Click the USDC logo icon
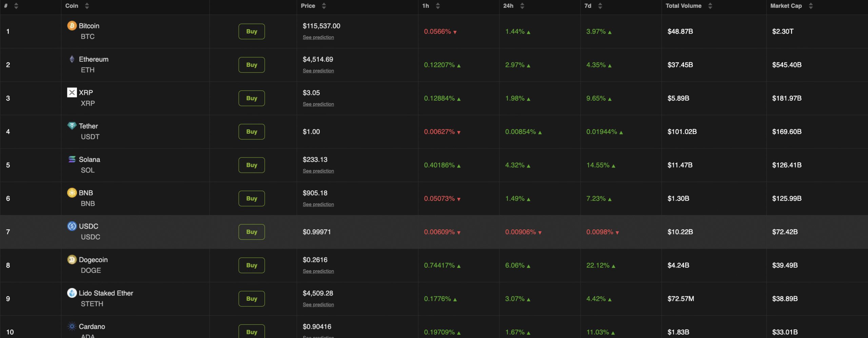The width and height of the screenshot is (868, 338). click(72, 226)
